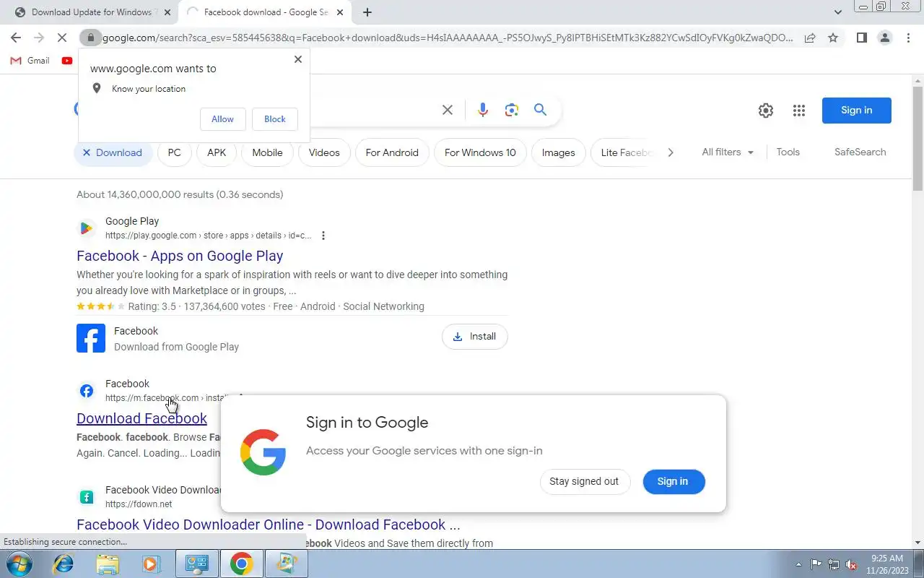
Task: Switch to Download Update for Windows tab
Action: (x=90, y=12)
